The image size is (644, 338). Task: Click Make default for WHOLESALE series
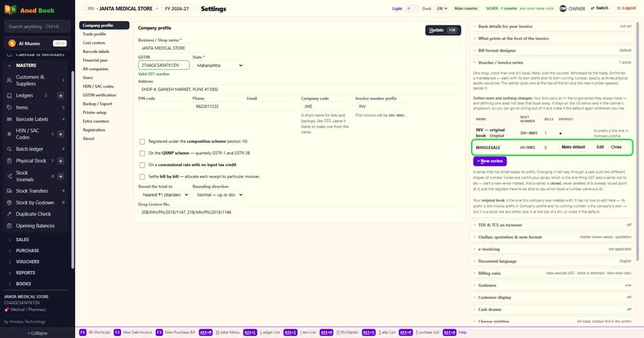click(573, 147)
